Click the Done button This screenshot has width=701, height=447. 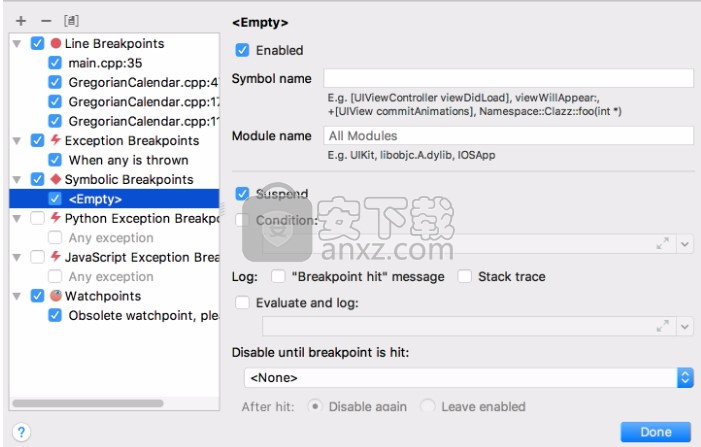tap(655, 432)
